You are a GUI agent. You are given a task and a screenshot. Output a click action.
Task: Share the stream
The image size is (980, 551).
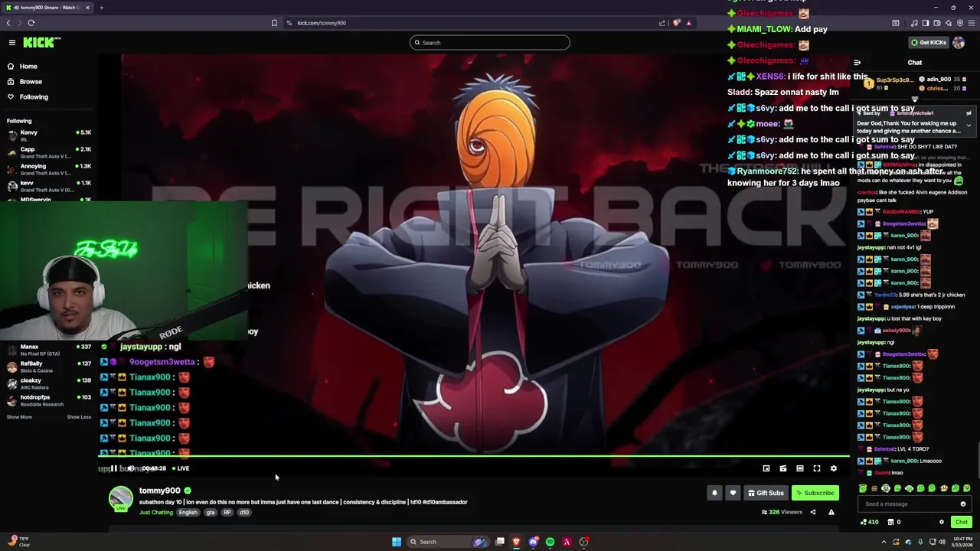[813, 512]
